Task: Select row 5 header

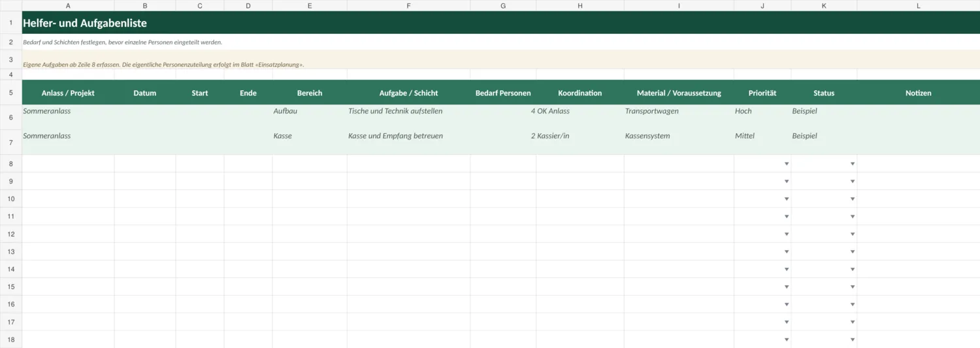Action: [11, 93]
